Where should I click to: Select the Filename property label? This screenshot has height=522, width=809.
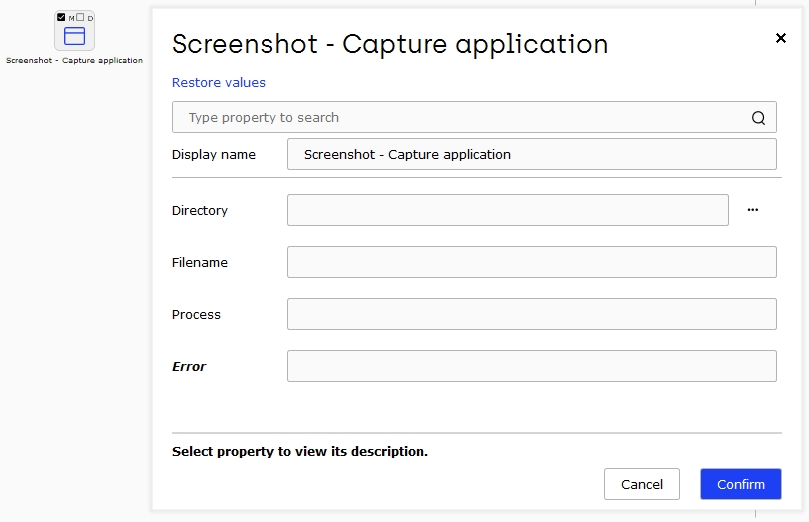(200, 263)
